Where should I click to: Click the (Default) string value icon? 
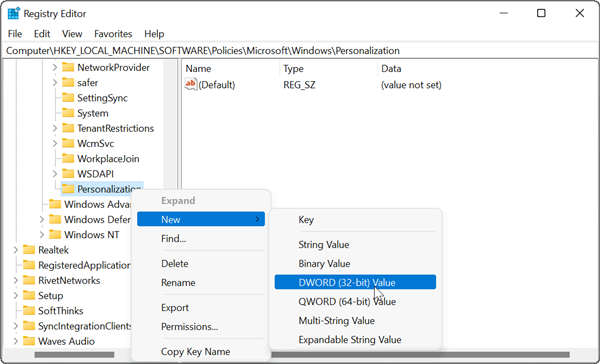[191, 84]
